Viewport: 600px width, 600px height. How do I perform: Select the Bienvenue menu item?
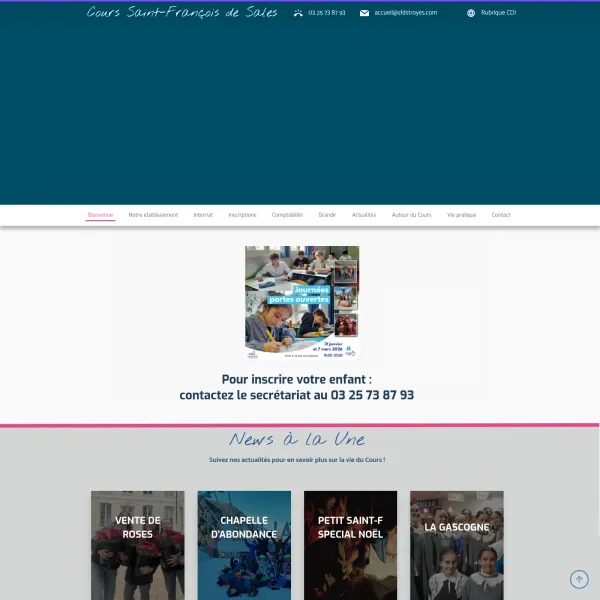[x=100, y=215]
